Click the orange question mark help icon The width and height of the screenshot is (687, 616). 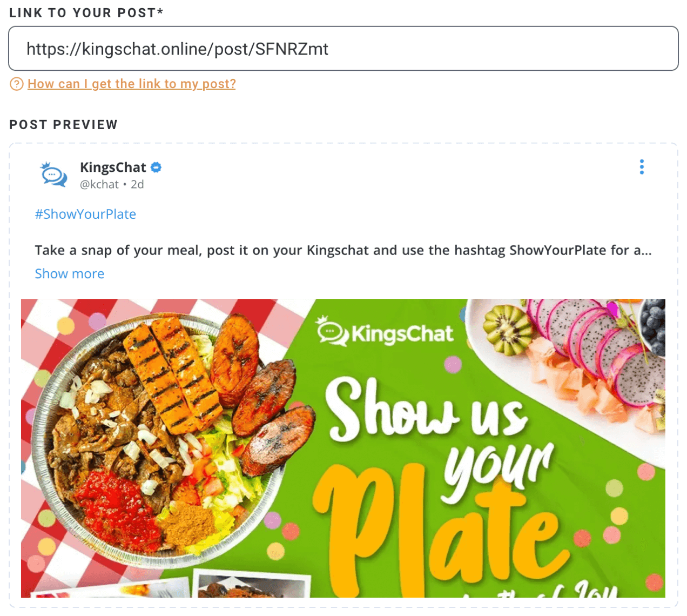[x=17, y=84]
